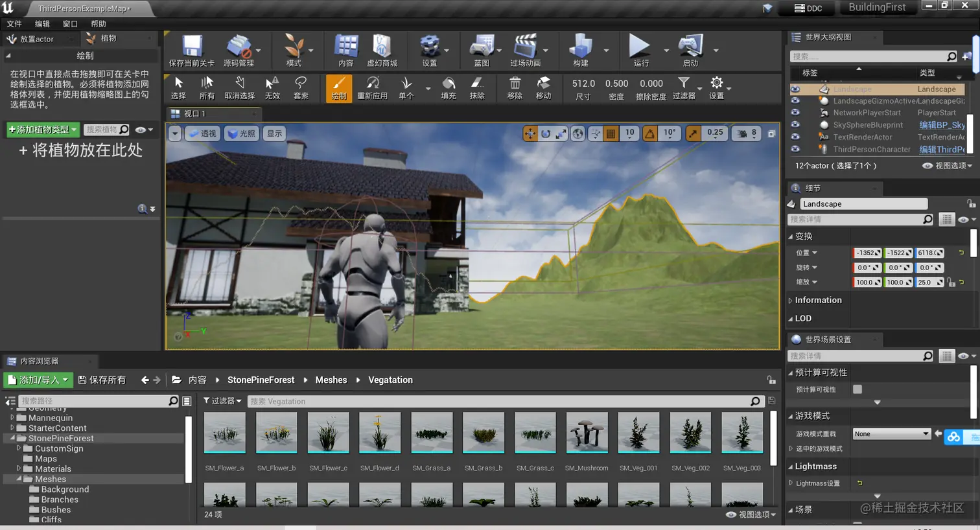Click the 构建 build icon

click(x=580, y=48)
